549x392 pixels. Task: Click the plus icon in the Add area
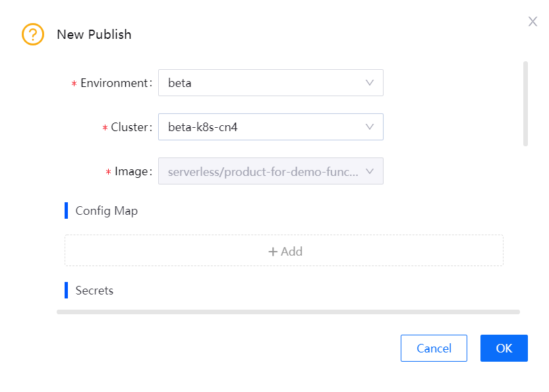[x=272, y=251]
